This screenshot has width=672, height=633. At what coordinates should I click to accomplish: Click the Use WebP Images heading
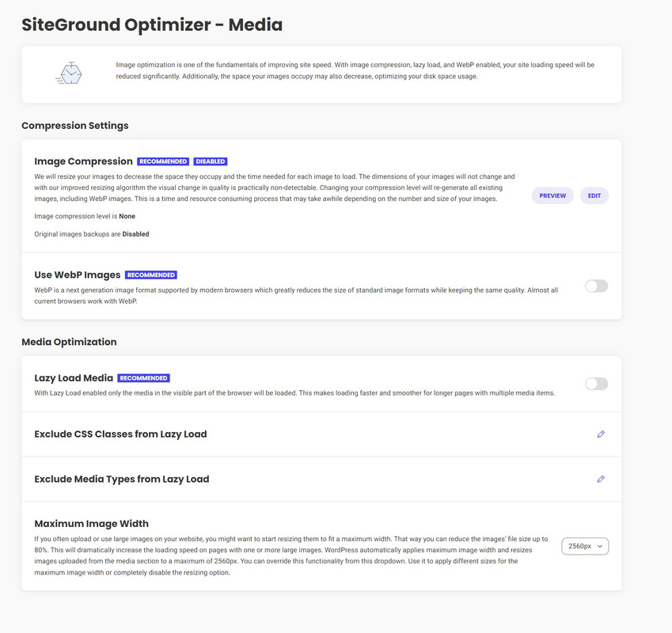[x=78, y=275]
